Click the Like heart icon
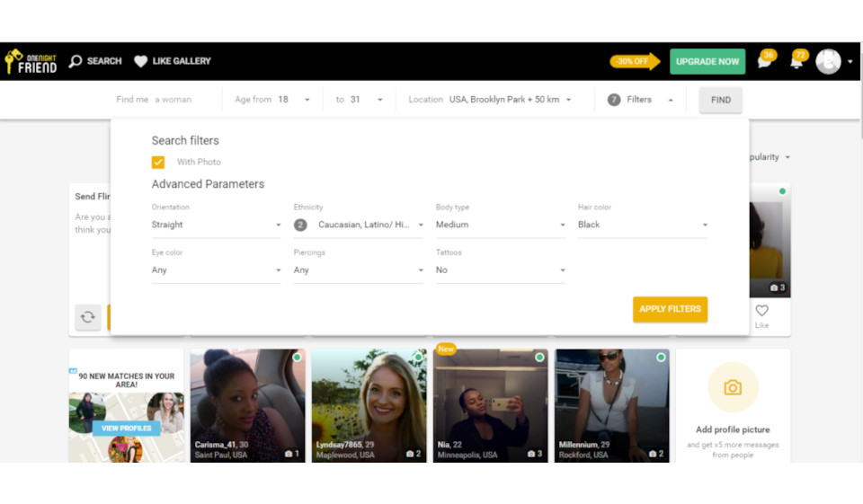Image resolution: width=863 pixels, height=504 pixels. point(761,311)
